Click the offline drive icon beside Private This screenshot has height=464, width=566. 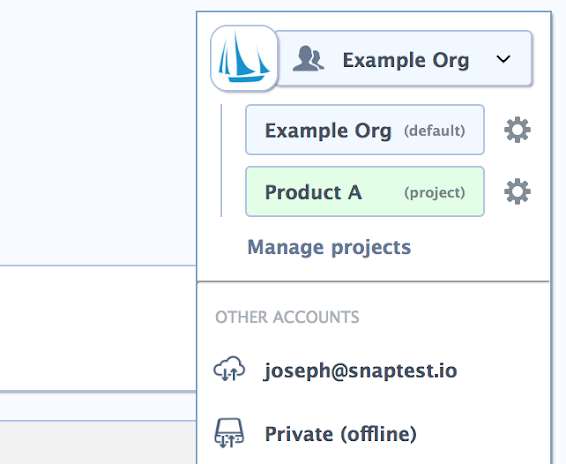click(229, 433)
